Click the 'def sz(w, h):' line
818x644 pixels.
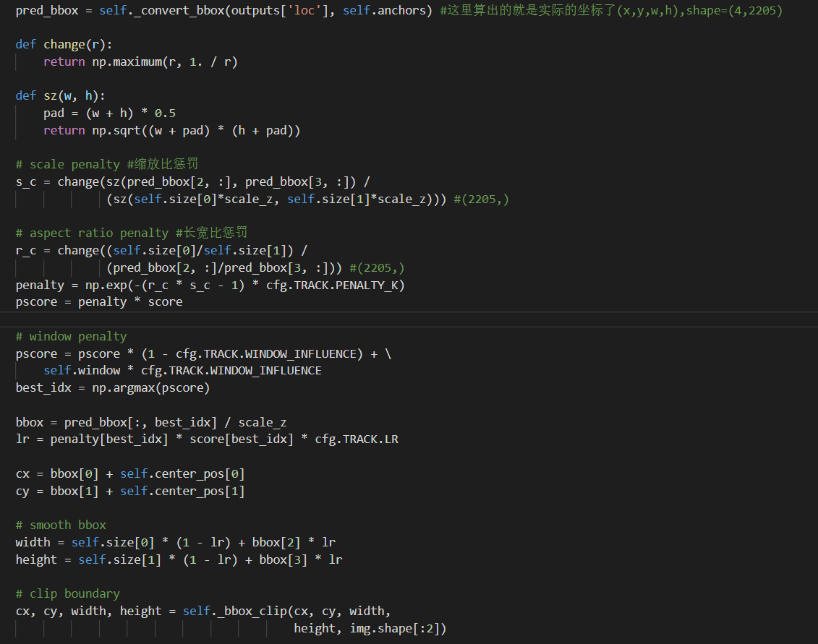[x=60, y=96]
